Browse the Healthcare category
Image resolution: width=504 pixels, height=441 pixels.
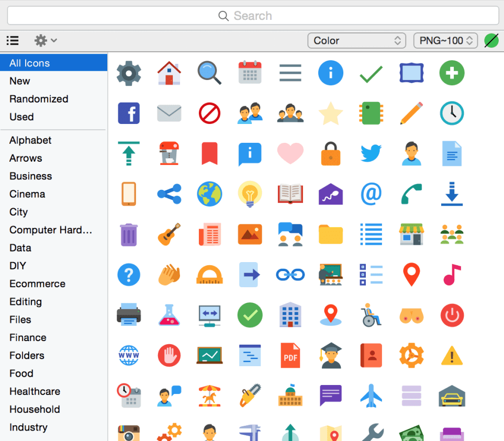35,391
